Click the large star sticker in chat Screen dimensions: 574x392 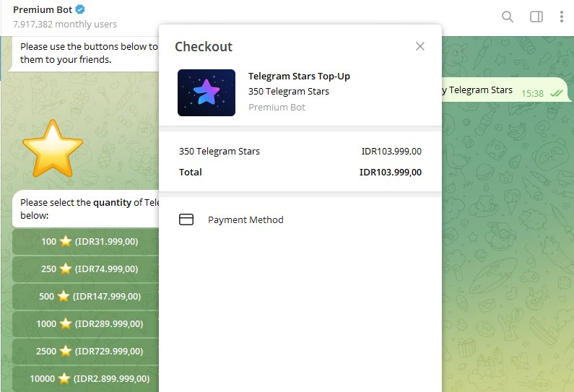(53, 149)
